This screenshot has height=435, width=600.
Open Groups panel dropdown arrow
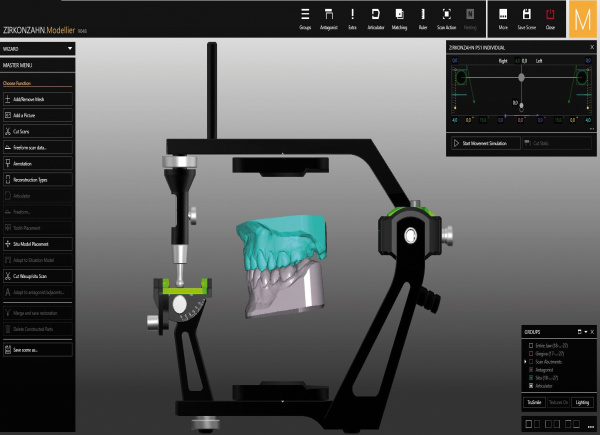pyautogui.click(x=585, y=332)
